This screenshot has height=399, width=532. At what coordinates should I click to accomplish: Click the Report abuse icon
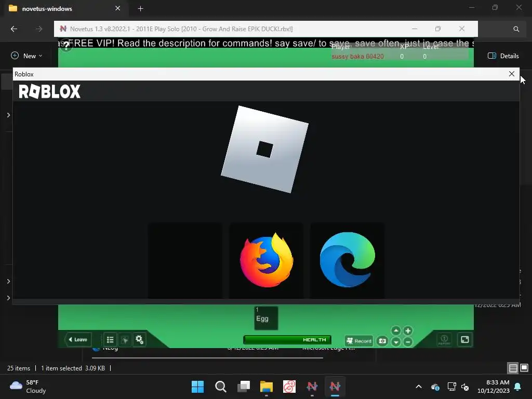click(444, 340)
